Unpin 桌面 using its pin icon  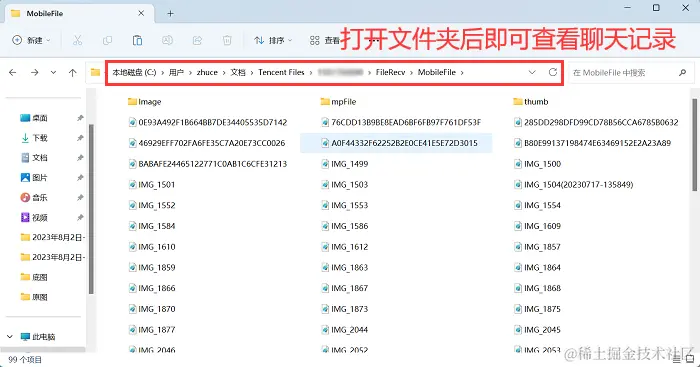coord(80,118)
